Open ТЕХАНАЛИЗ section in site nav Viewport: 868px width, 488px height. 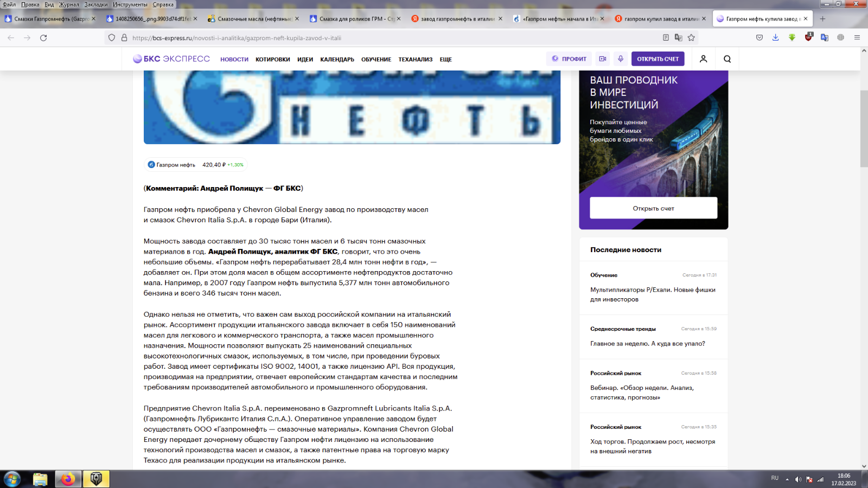click(416, 60)
